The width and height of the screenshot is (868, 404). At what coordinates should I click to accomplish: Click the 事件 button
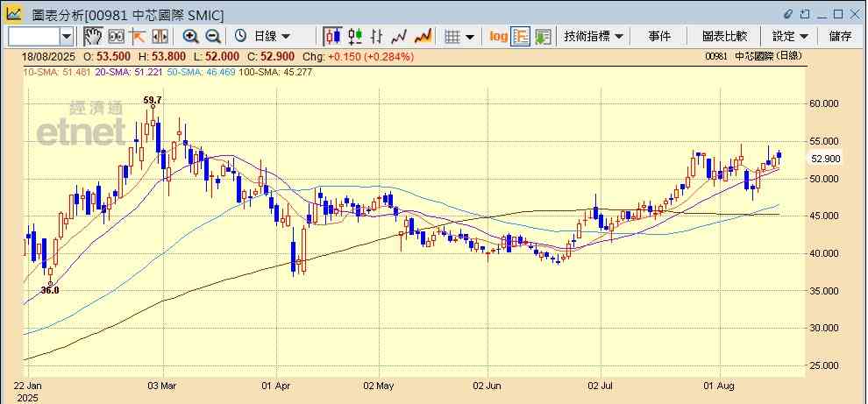(658, 37)
